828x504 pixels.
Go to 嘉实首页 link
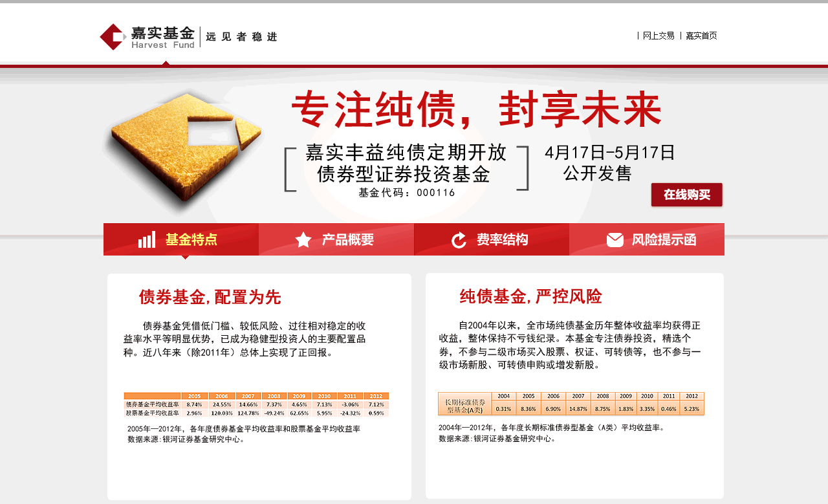pos(701,36)
